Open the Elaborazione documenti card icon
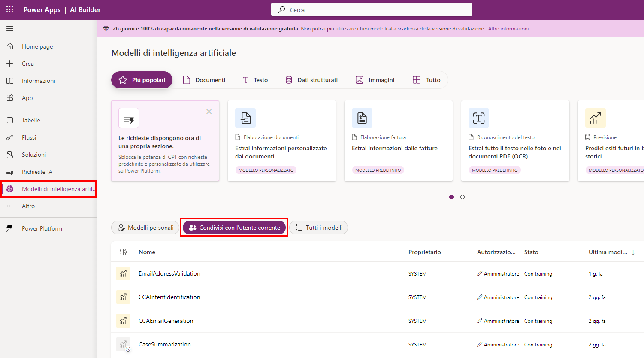 pyautogui.click(x=245, y=118)
